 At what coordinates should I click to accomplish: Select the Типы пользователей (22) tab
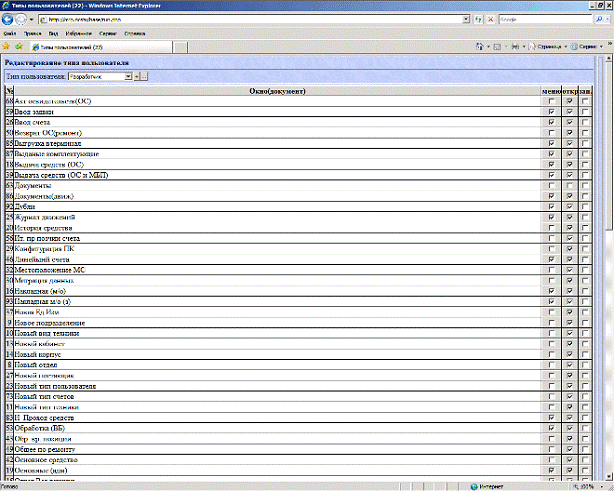[x=70, y=46]
